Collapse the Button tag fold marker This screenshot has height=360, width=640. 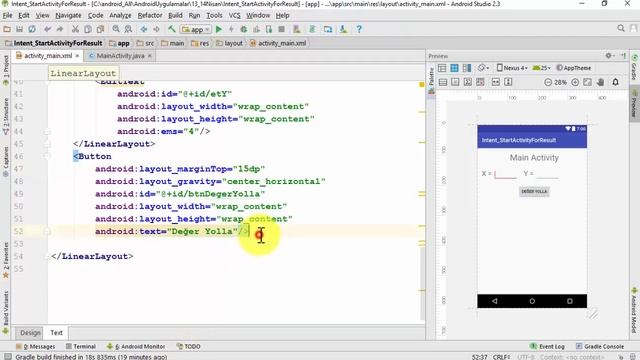tap(47, 156)
